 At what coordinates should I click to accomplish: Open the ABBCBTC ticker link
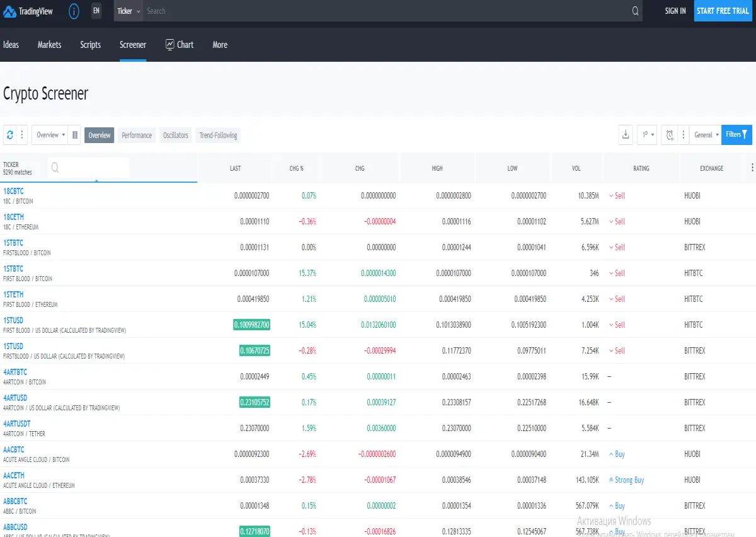click(x=15, y=501)
